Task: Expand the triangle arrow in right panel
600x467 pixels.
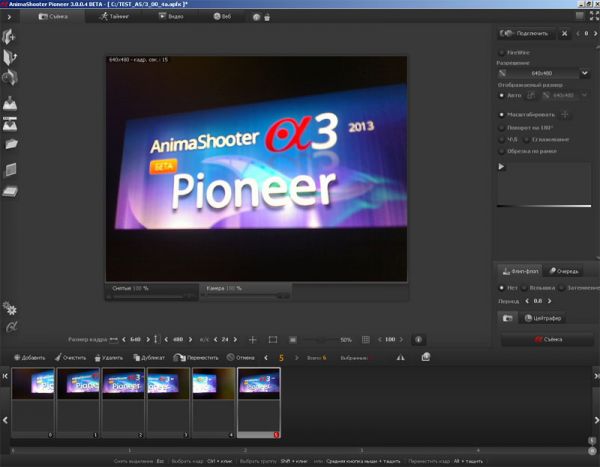Action: [x=502, y=167]
